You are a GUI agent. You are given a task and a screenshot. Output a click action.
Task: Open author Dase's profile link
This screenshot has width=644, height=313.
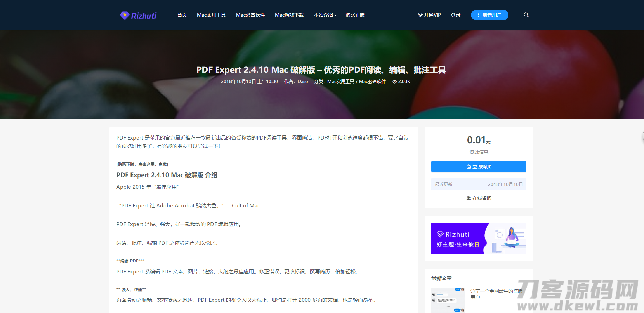[302, 81]
